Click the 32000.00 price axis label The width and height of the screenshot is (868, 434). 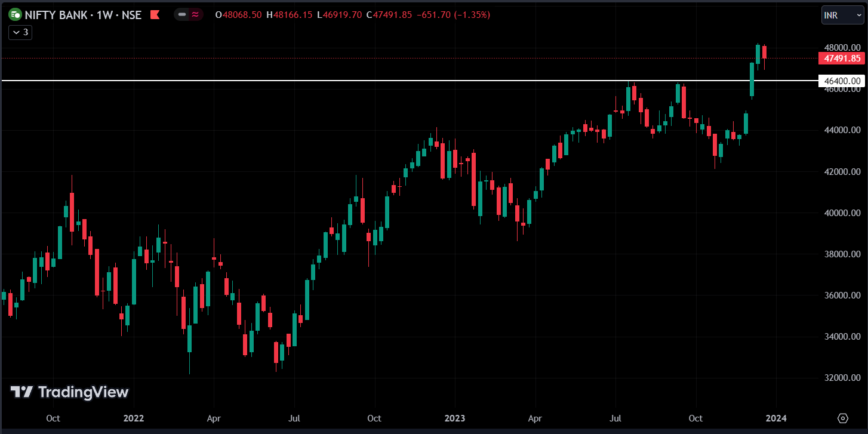pyautogui.click(x=842, y=377)
